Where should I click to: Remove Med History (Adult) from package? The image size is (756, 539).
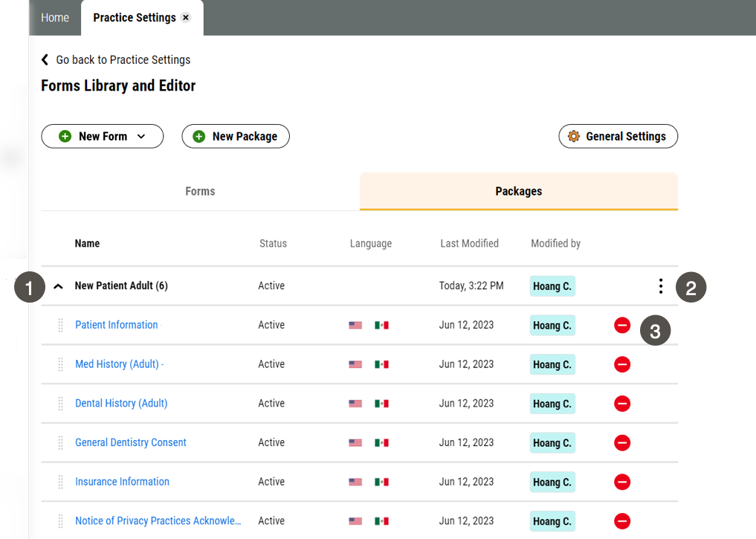point(622,364)
